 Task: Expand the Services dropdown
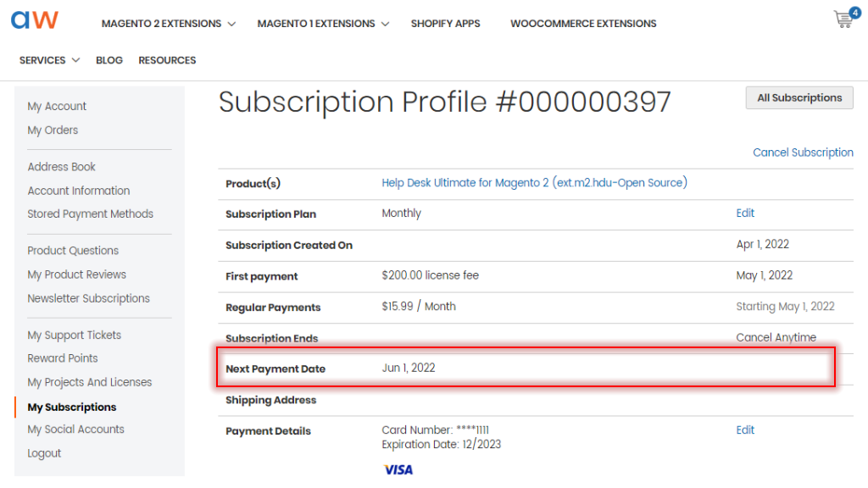[49, 60]
